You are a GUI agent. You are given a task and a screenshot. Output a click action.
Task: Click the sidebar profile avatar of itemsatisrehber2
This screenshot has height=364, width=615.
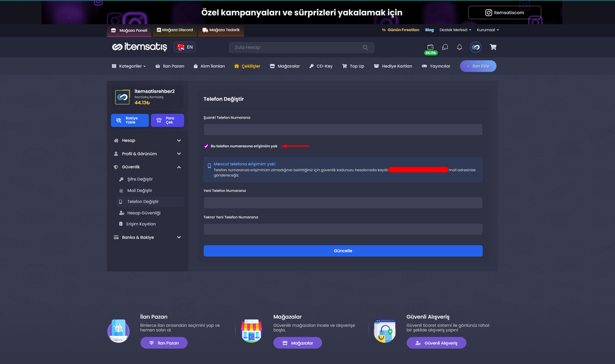tap(122, 97)
